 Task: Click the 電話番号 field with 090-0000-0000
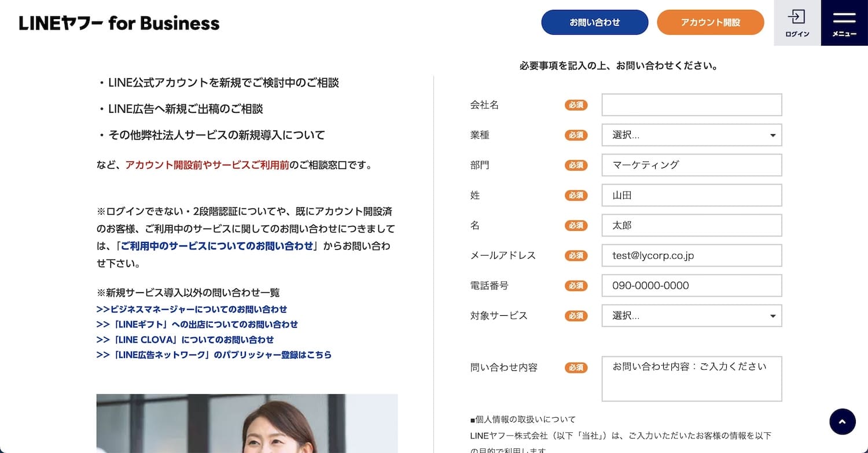692,285
